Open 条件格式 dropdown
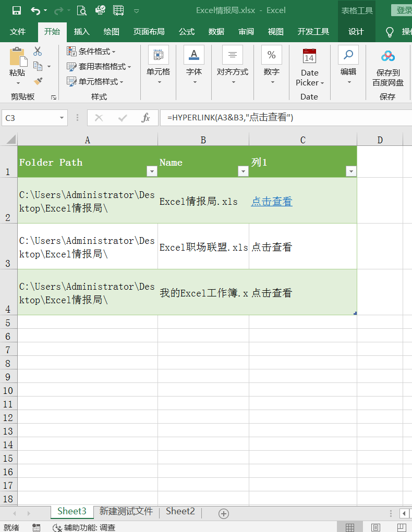Image resolution: width=412 pixels, height=532 pixels. (x=91, y=51)
